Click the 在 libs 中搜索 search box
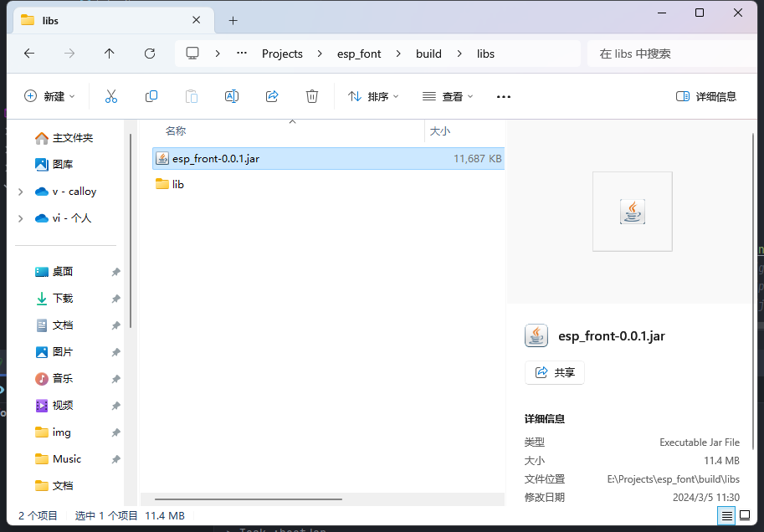The width and height of the screenshot is (764, 532). tap(673, 54)
